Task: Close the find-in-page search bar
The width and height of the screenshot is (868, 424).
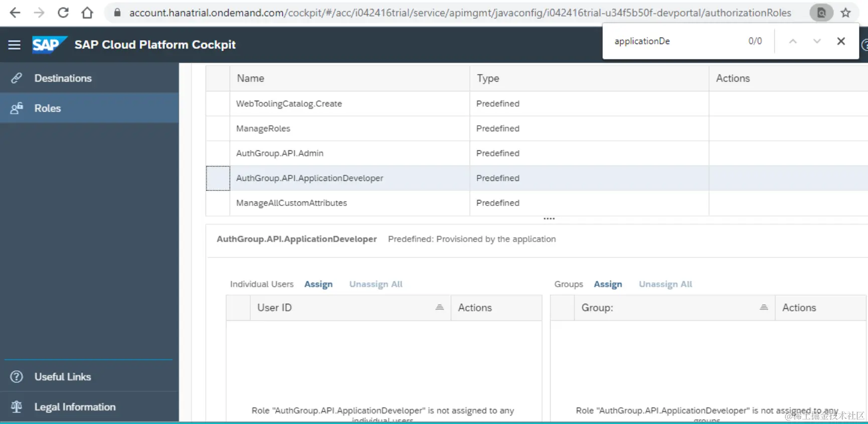Action: (841, 41)
